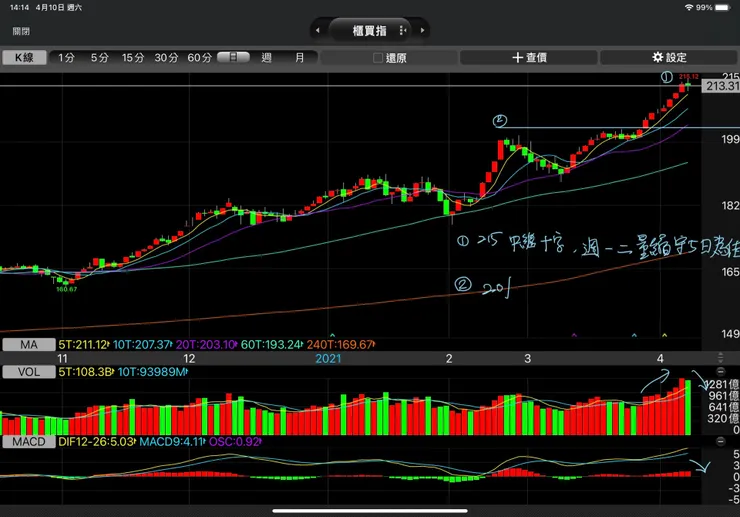740x517 pixels.
Task: Click the OSC:0.92 value
Action: (x=235, y=442)
